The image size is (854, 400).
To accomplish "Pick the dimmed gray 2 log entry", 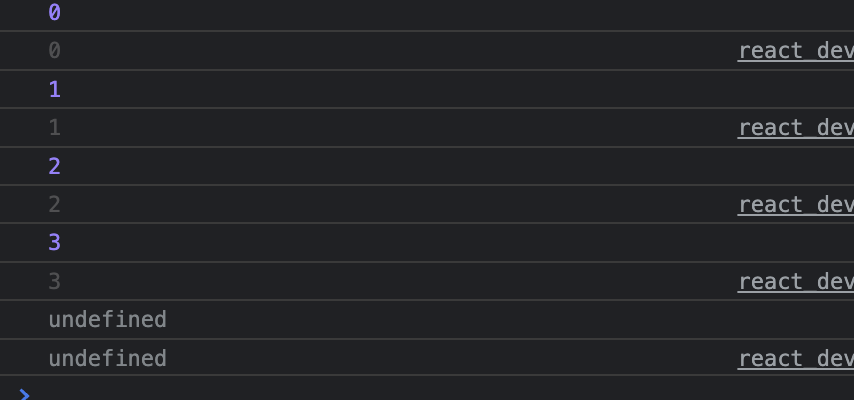I will (54, 205).
